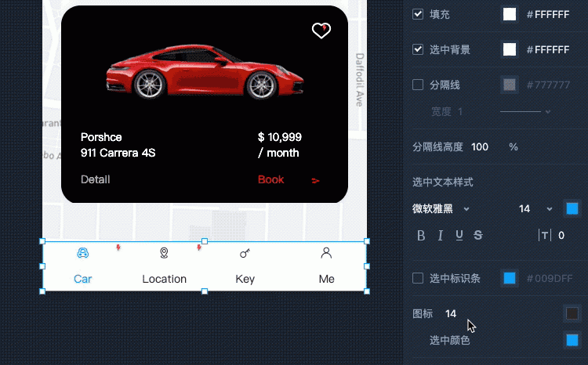Enable the 分隔线 divider checkbox
This screenshot has height=365, width=588.
tap(418, 85)
